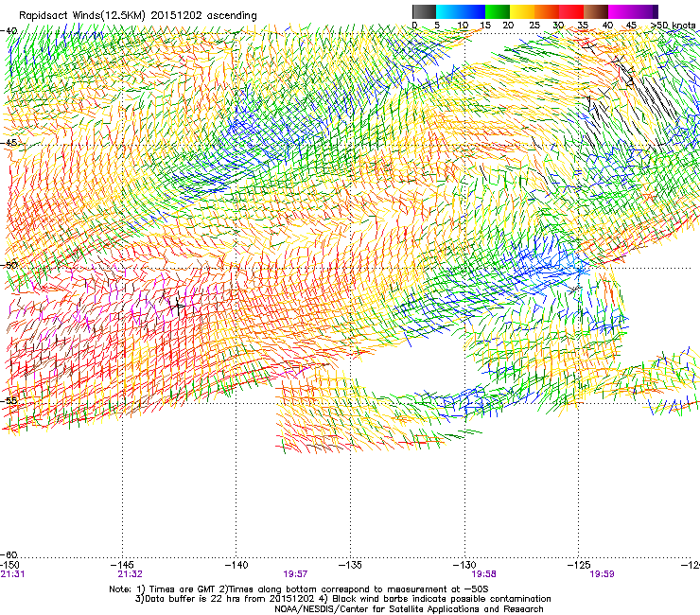Screen dimensions: 700x615
Task: Pick the brown 35–40 knots legend segment
Action: point(596,11)
